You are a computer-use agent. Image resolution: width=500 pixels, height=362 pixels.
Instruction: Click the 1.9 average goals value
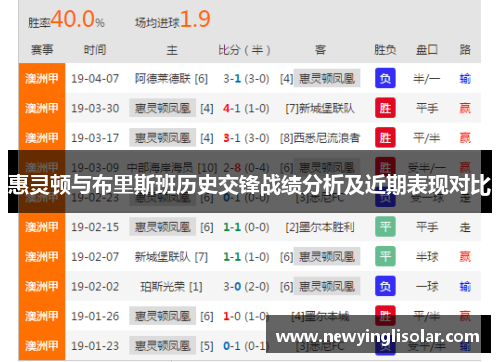(195, 19)
